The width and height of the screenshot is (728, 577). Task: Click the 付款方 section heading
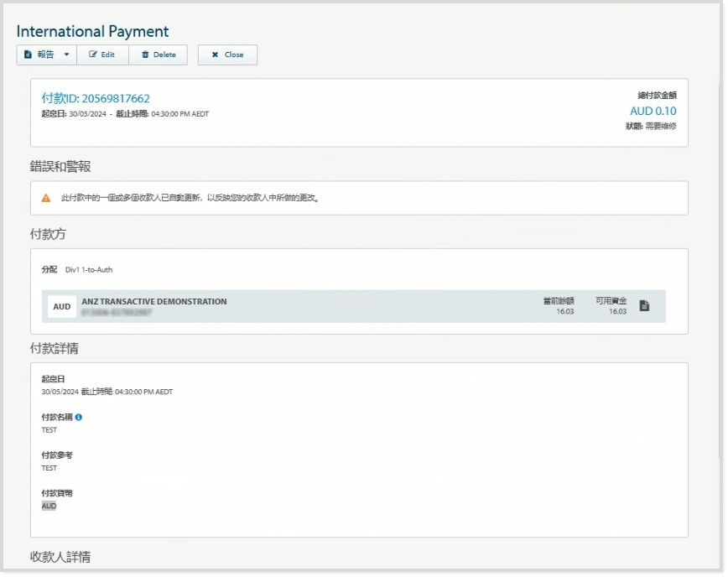click(x=48, y=234)
